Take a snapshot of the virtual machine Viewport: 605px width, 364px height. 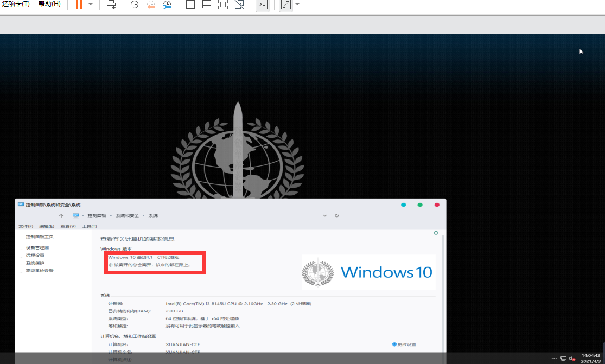(x=134, y=5)
